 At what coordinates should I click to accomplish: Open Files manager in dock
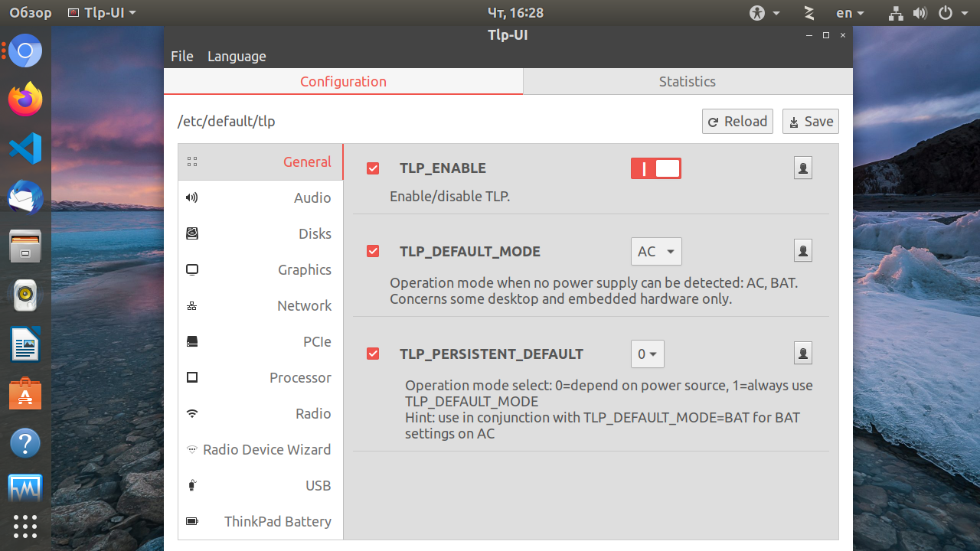[x=25, y=246]
